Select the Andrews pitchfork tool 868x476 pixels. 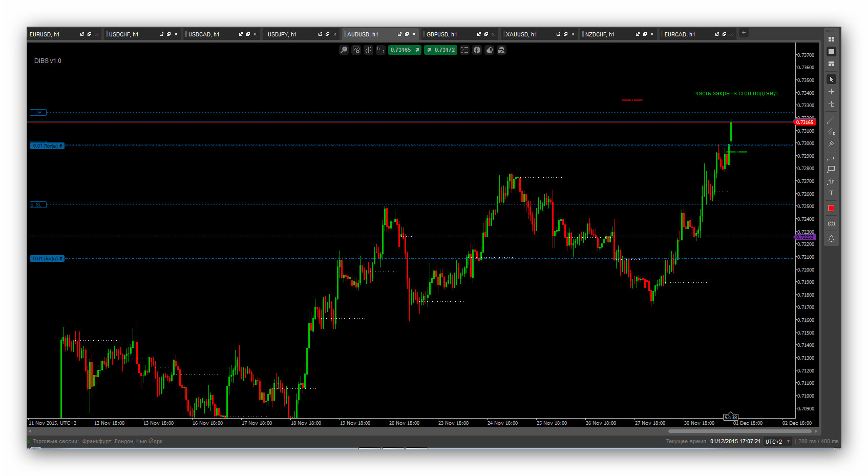click(x=831, y=144)
